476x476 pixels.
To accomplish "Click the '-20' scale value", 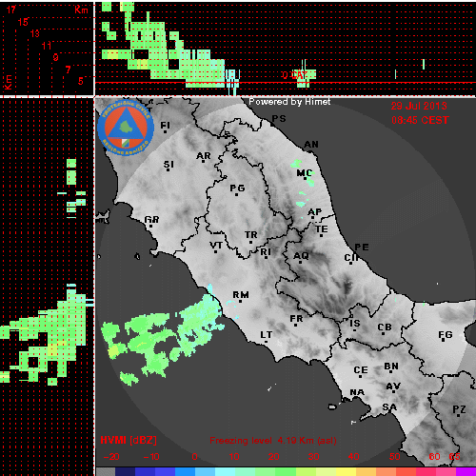I will click(x=111, y=457).
